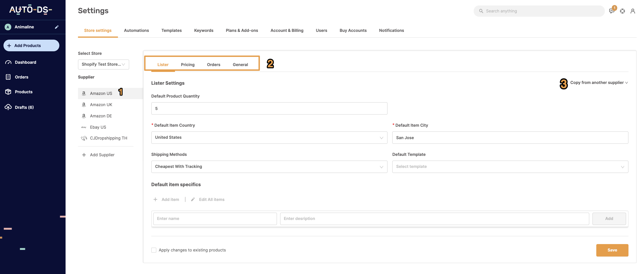
Task: Click the pencil icon beside Edit All items
Action: coord(193,199)
